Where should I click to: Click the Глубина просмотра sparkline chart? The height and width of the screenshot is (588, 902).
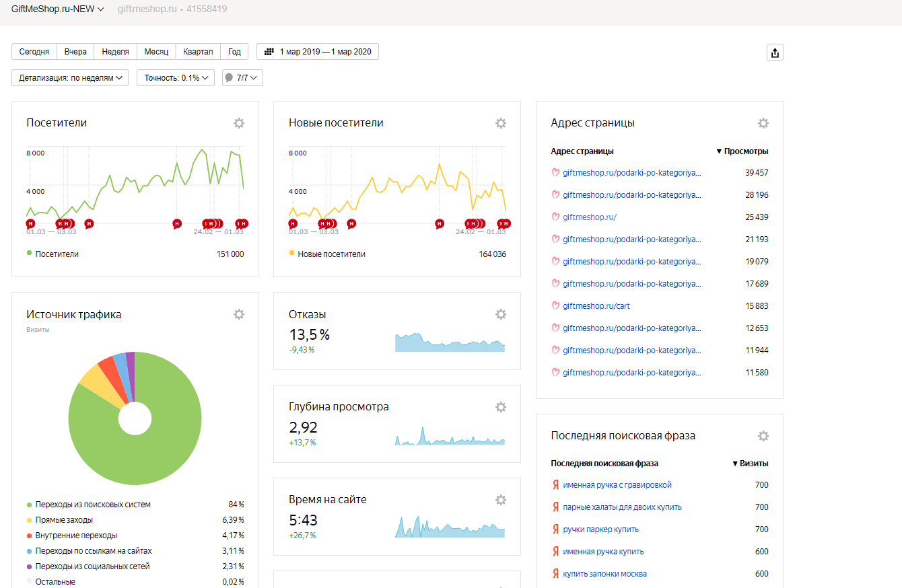point(450,435)
